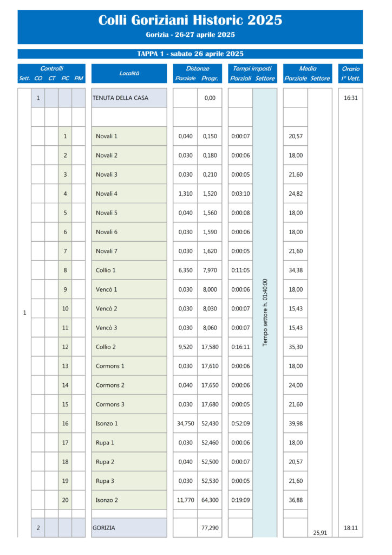Click the imposed time '0:16:11'
392x555 pixels.
240,347
